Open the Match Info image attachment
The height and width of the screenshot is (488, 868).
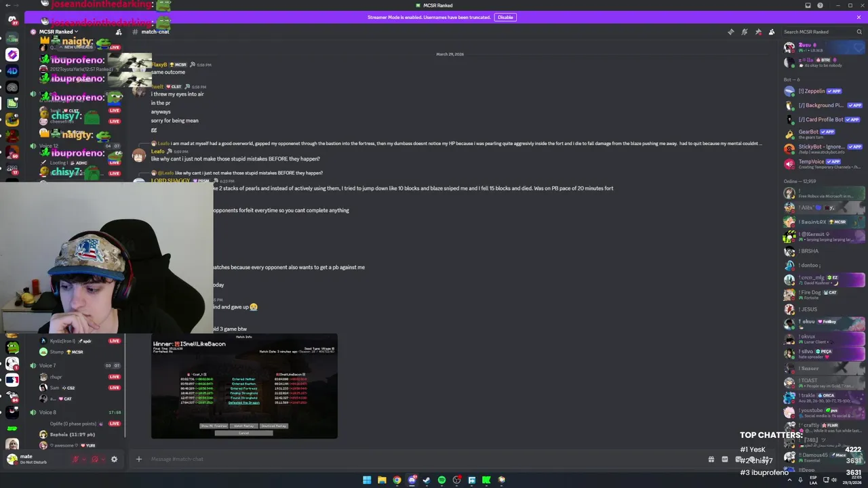[x=244, y=386]
